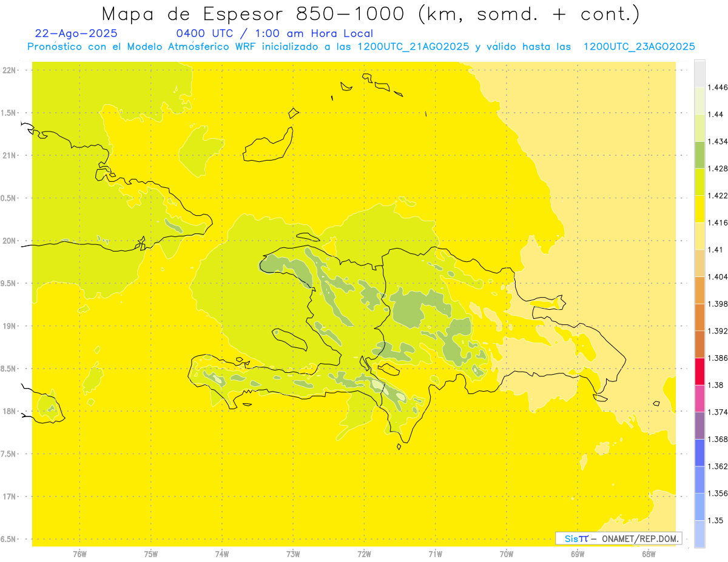
Task: Click the '75W' longitude label
Action: [x=151, y=554]
